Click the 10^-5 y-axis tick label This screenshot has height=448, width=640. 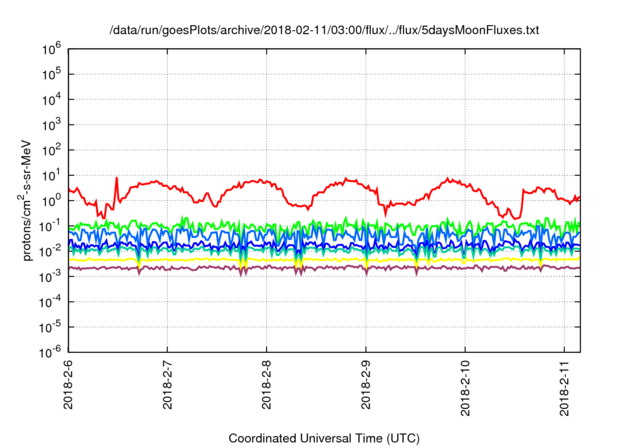(50, 328)
